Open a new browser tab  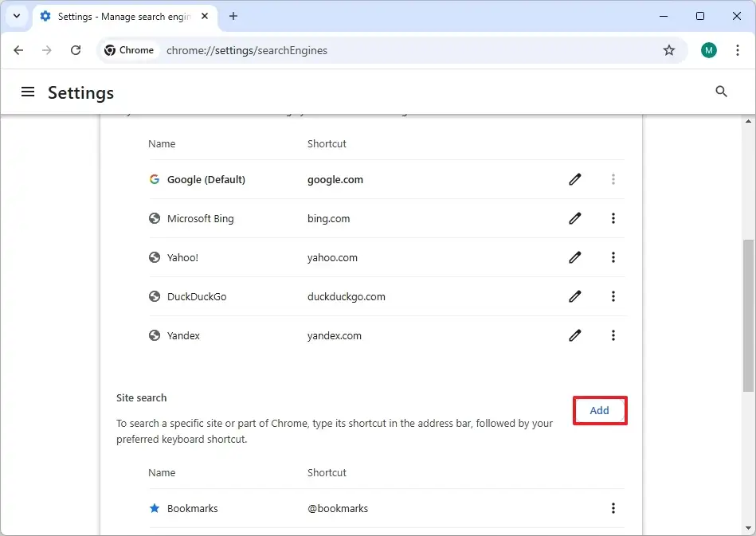coord(233,16)
